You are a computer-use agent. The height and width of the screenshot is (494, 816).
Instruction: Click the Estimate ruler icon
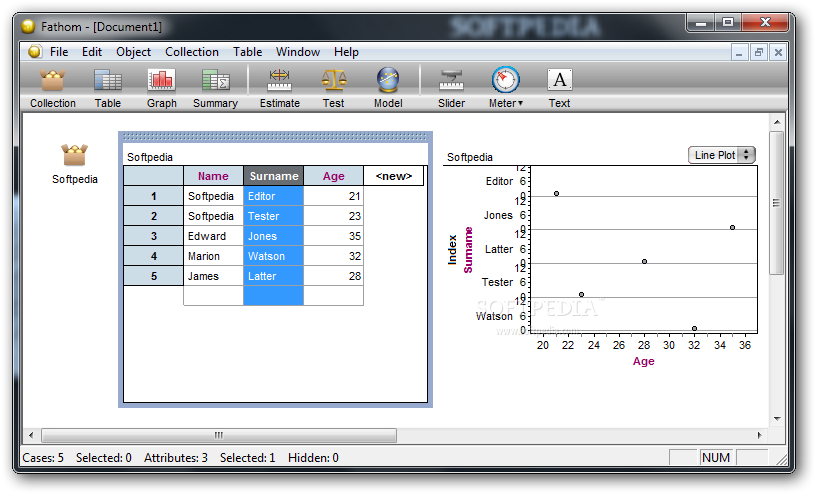coord(280,81)
